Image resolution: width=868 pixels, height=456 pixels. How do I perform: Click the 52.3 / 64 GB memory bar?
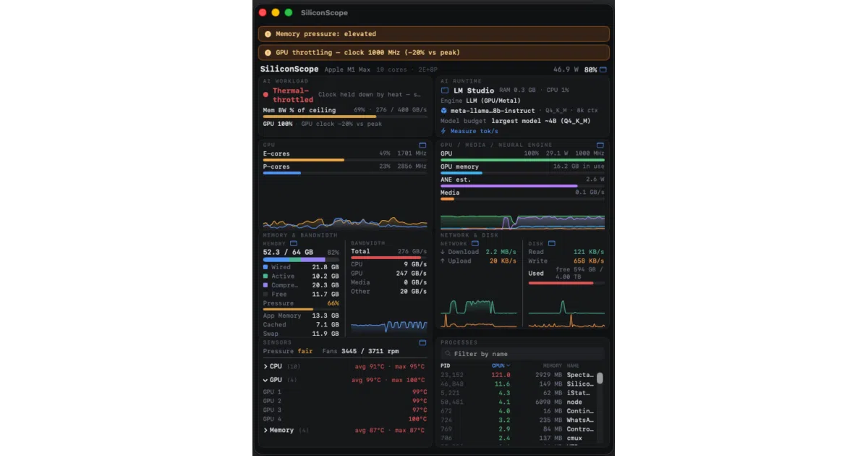pos(301,259)
